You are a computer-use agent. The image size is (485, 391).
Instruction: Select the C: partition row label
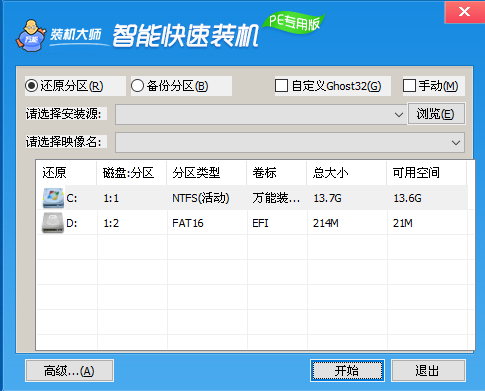72,198
